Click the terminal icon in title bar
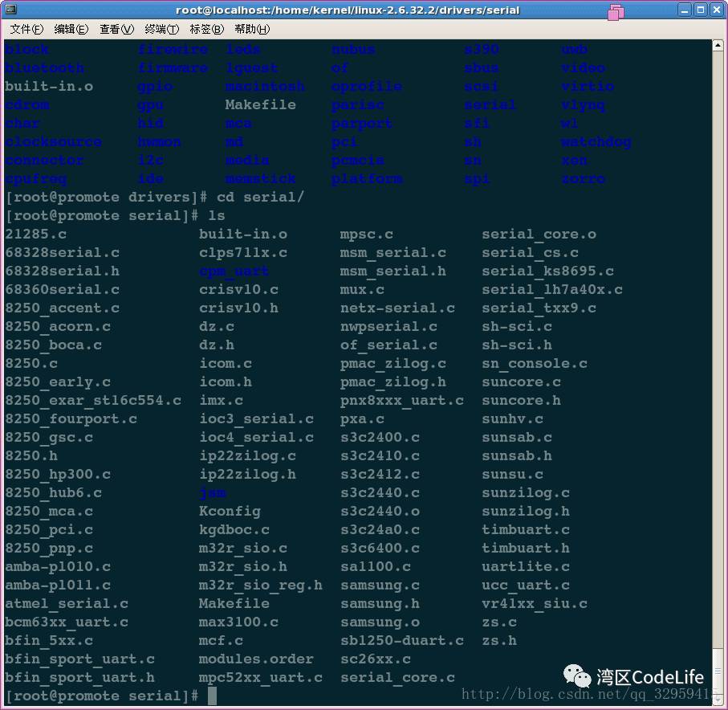728x710 pixels. pos(10,10)
